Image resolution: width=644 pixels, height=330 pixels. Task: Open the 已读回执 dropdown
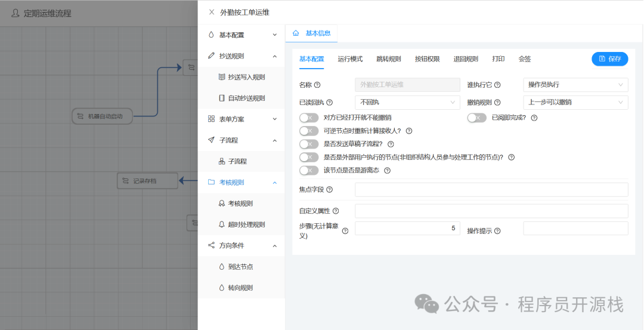tap(407, 102)
